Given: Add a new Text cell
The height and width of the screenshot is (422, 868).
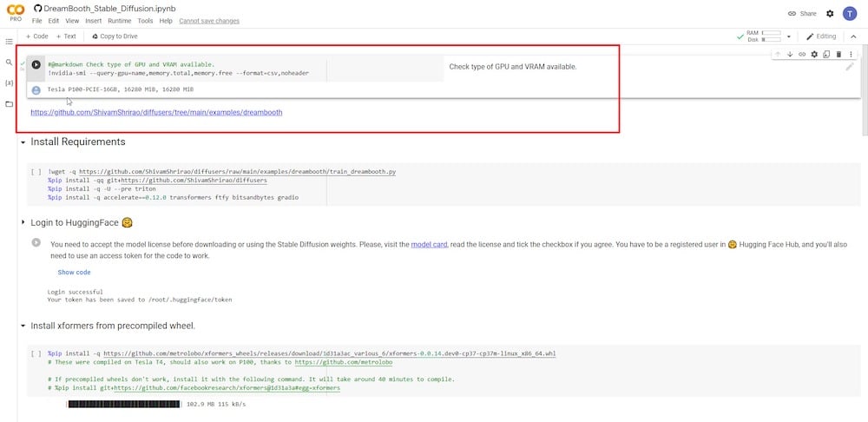Looking at the screenshot, I should pos(66,36).
